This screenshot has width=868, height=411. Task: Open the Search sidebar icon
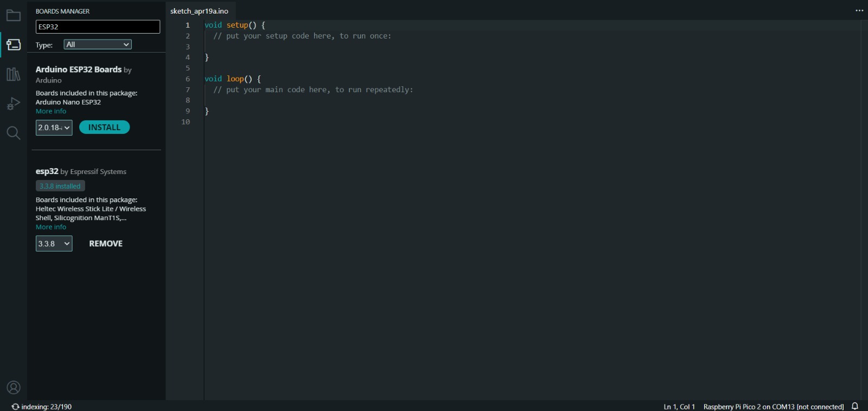point(14,133)
